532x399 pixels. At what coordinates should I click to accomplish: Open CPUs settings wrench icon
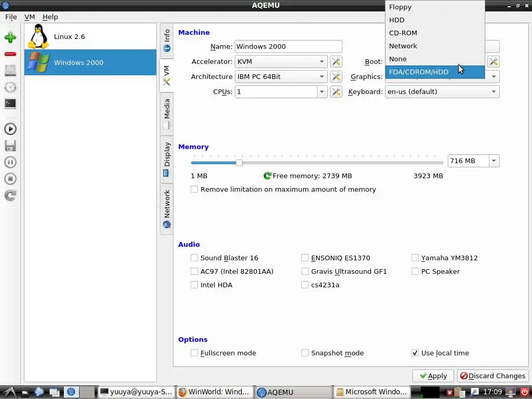tap(336, 91)
